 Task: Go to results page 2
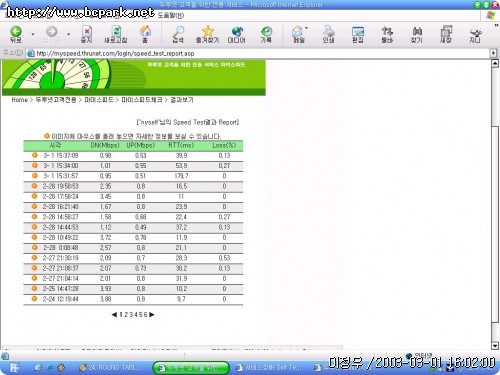[126, 314]
